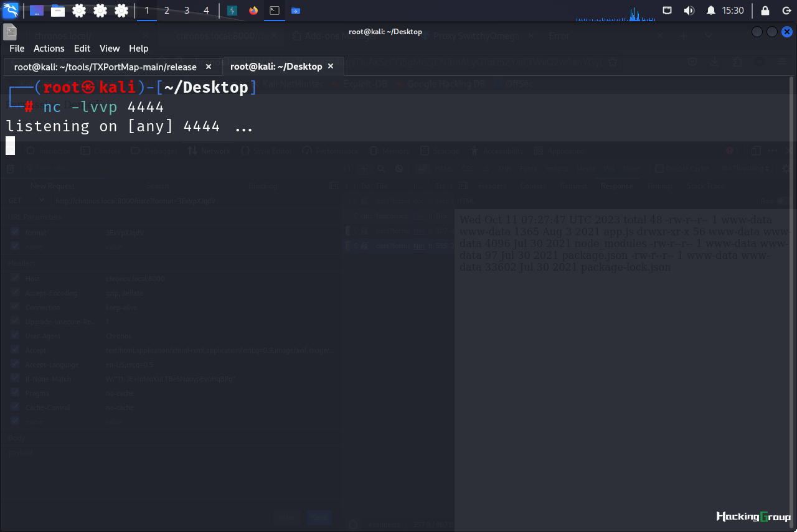The width and height of the screenshot is (797, 532).
Task: Open the terminal File menu
Action: pos(17,49)
